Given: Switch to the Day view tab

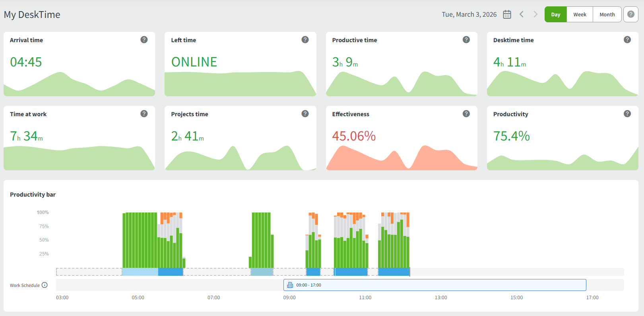Looking at the screenshot, I should (x=555, y=14).
